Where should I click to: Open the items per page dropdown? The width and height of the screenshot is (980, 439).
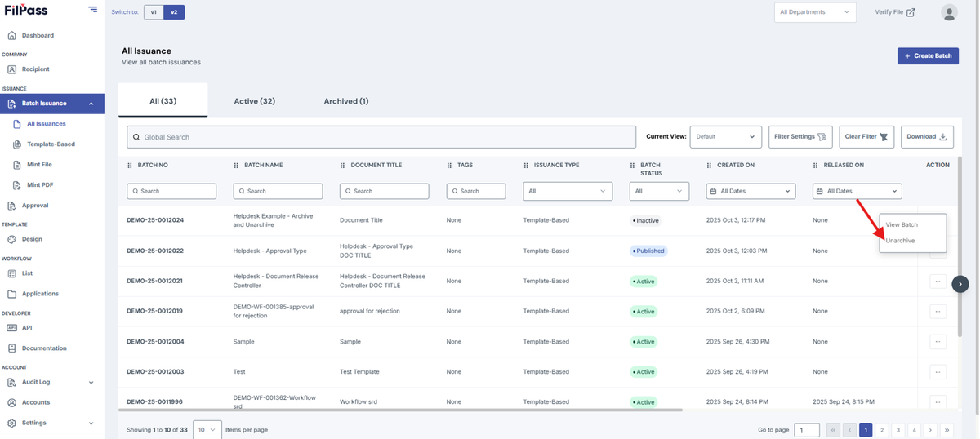point(207,429)
